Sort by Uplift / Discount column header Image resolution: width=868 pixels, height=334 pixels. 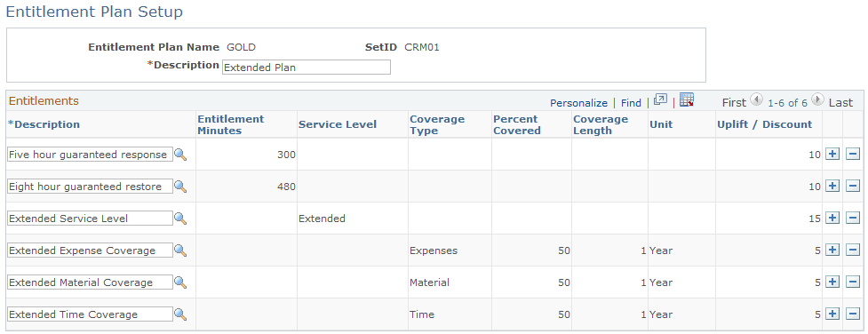click(764, 124)
